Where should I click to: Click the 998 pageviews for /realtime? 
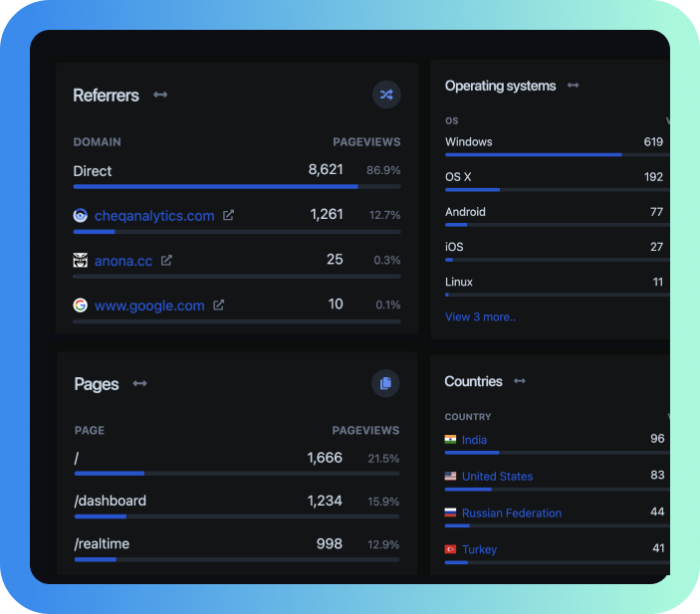[x=329, y=543]
